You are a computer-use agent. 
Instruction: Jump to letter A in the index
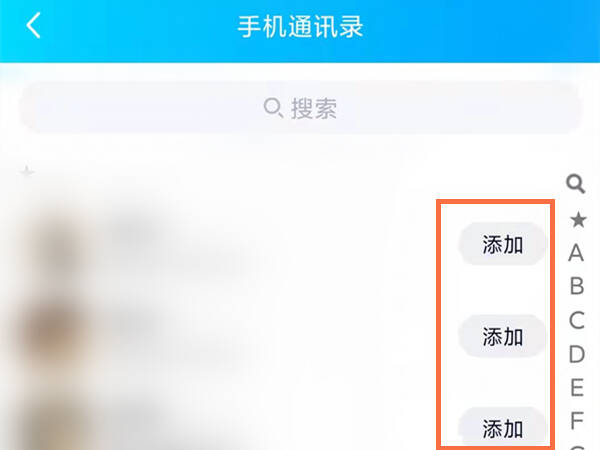click(576, 253)
